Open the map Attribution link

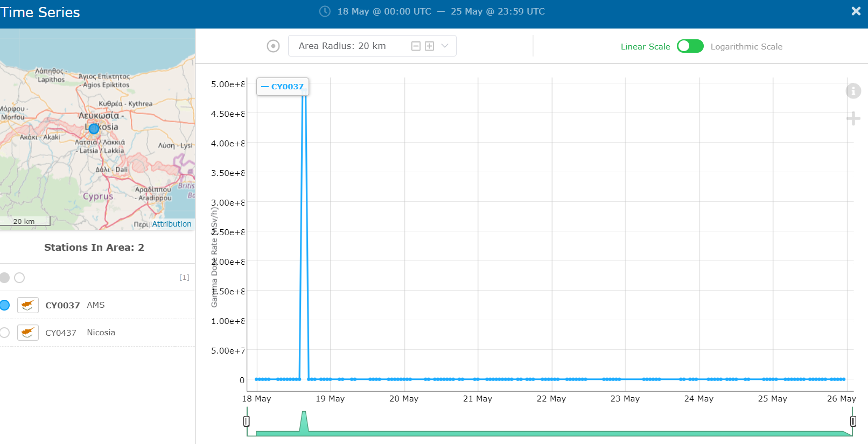click(x=171, y=224)
